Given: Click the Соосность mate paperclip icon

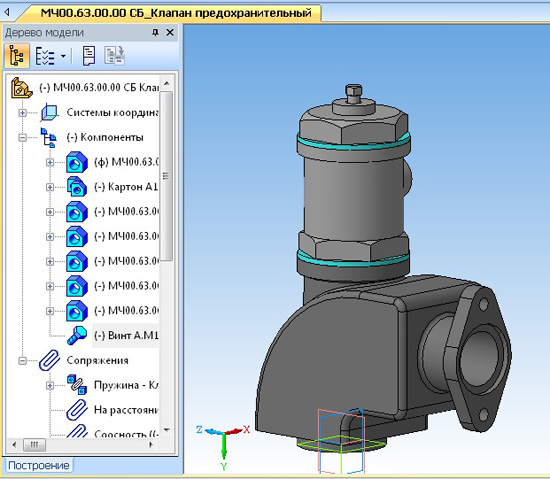Looking at the screenshot, I should [77, 431].
